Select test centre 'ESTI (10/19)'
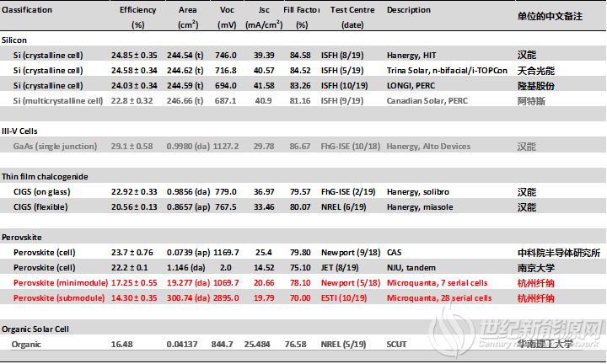 [x=344, y=297]
